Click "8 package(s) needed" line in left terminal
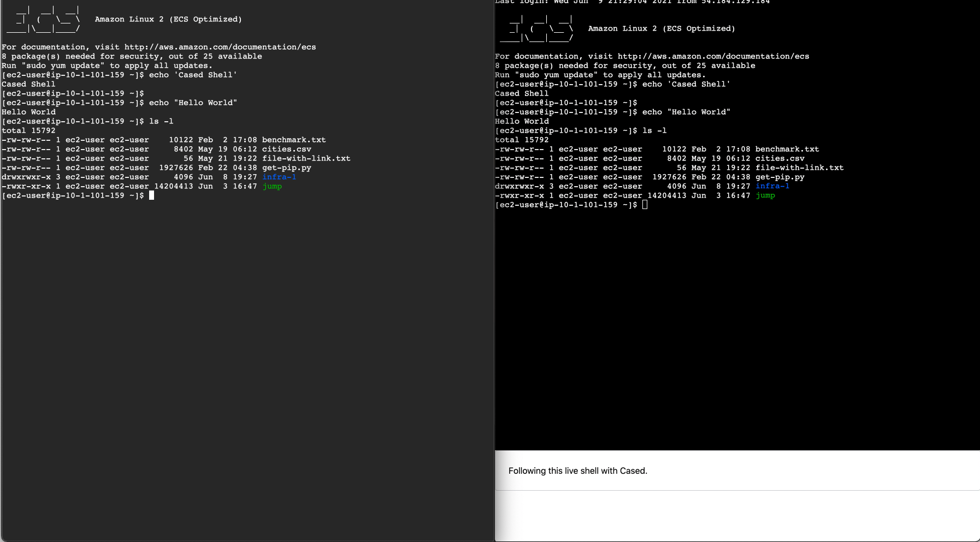The width and height of the screenshot is (980, 542). (132, 56)
